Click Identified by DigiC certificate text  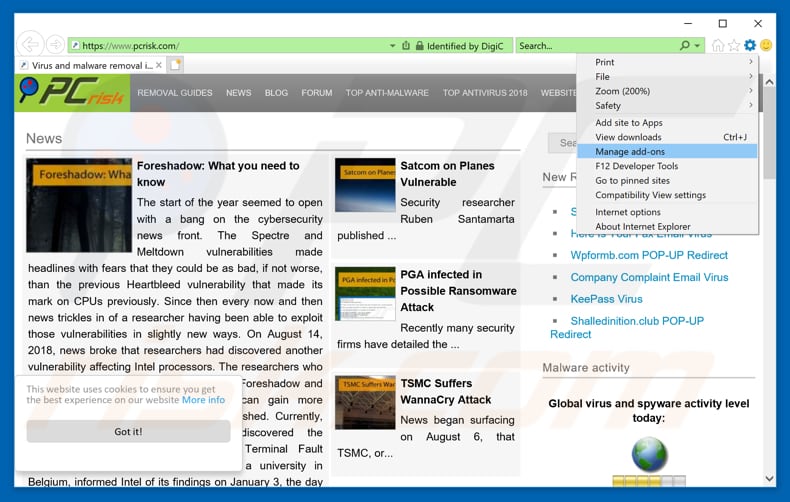[465, 46]
